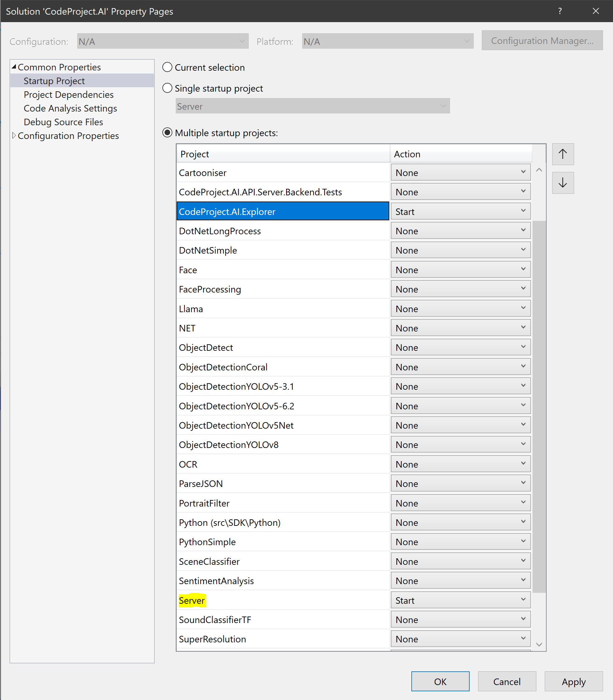
Task: Open Action dropdown for ObjectDetectionYOLOv8
Action: click(460, 445)
